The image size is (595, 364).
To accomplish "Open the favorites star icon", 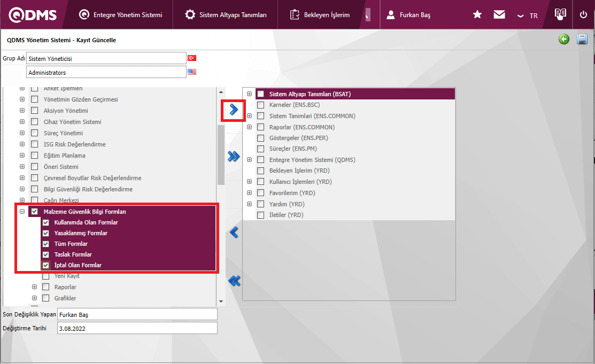I will click(477, 15).
